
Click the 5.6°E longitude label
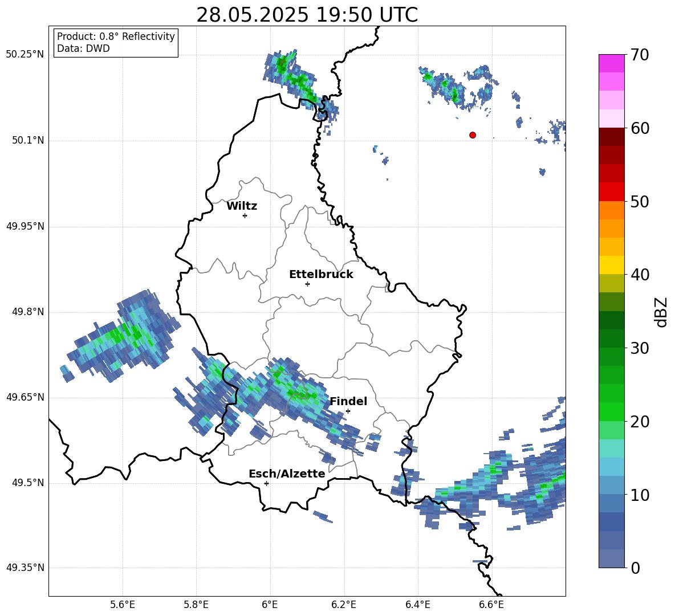point(123,605)
